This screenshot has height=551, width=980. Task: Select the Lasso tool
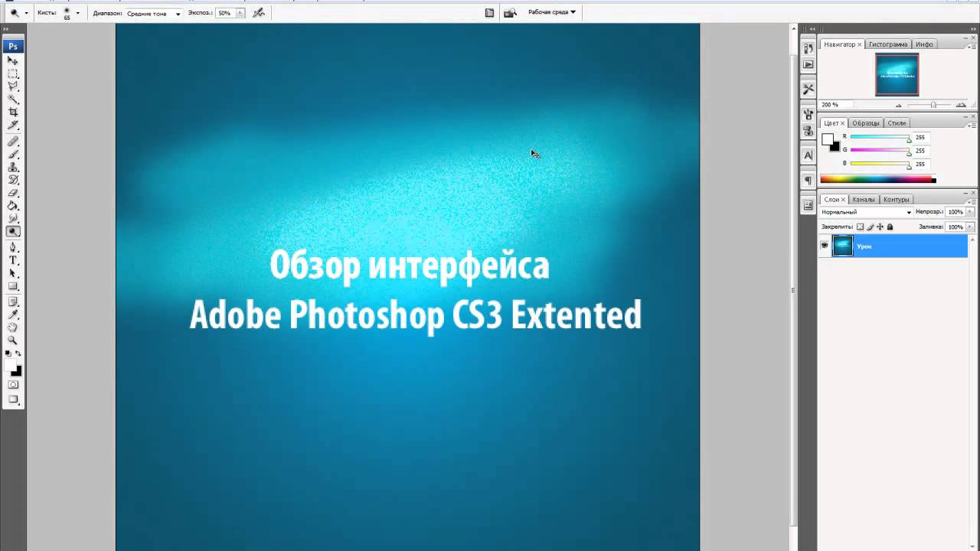13,86
